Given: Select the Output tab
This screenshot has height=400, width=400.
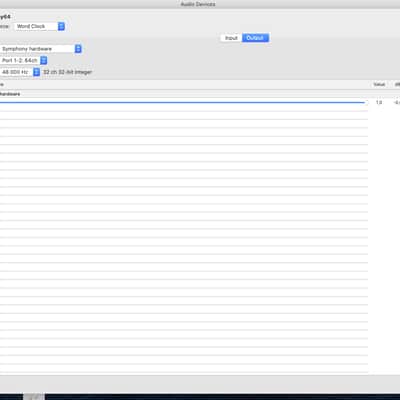Looking at the screenshot, I should tap(255, 38).
